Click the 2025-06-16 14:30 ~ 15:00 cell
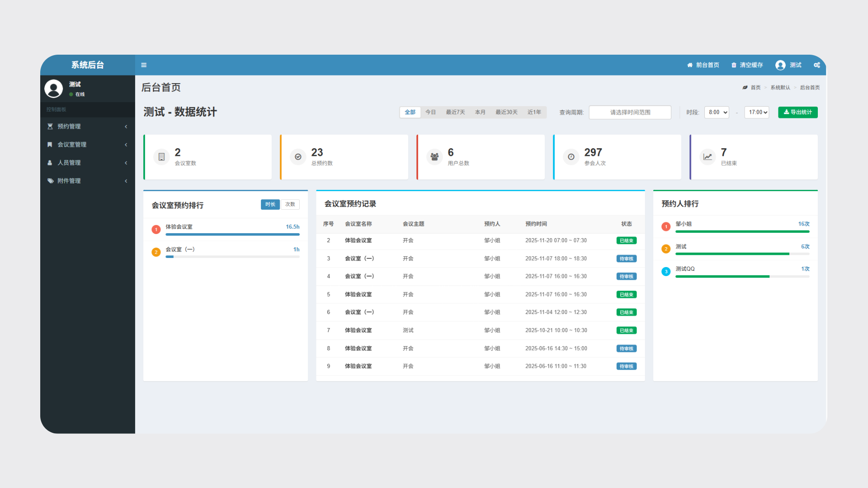 pos(556,348)
